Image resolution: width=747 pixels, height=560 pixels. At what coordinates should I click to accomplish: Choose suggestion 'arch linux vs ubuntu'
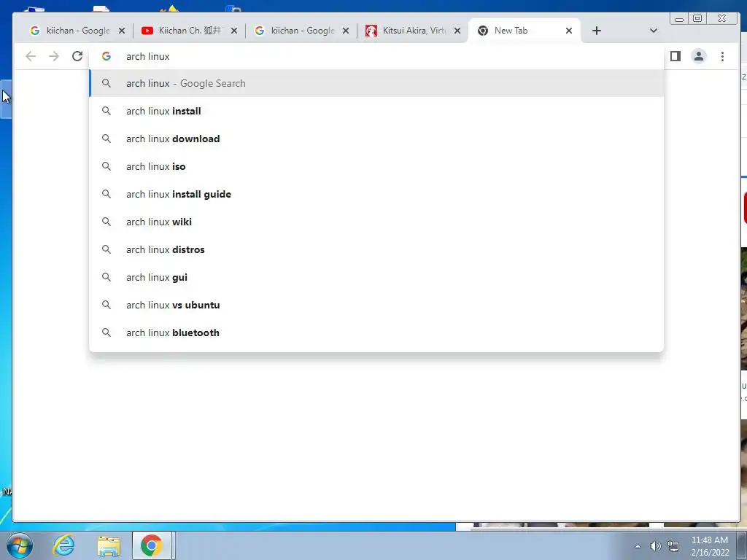point(376,305)
